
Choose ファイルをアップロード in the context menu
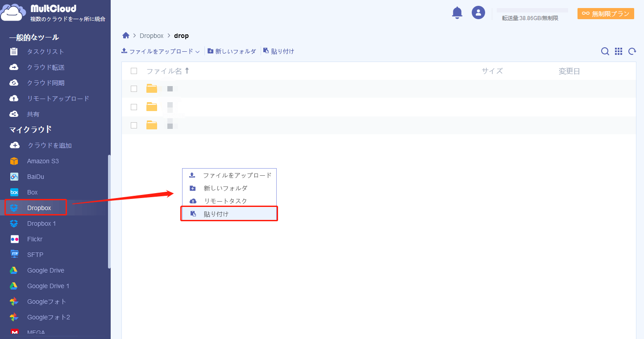pos(229,175)
